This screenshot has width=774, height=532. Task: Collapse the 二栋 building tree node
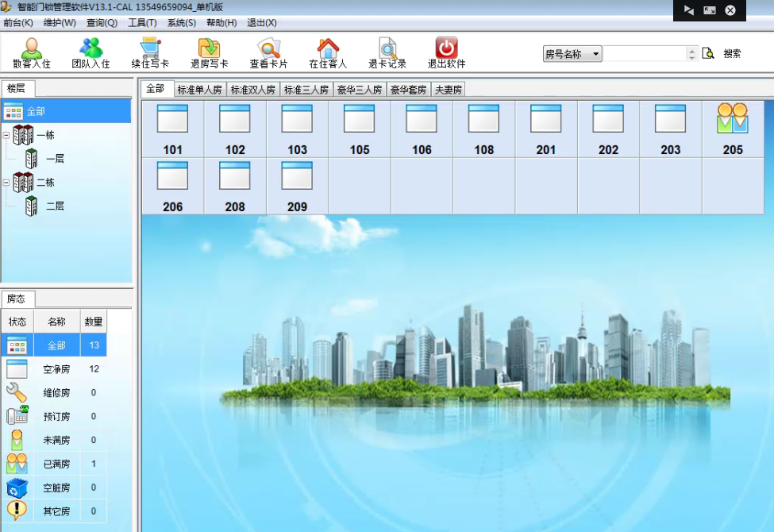point(6,183)
